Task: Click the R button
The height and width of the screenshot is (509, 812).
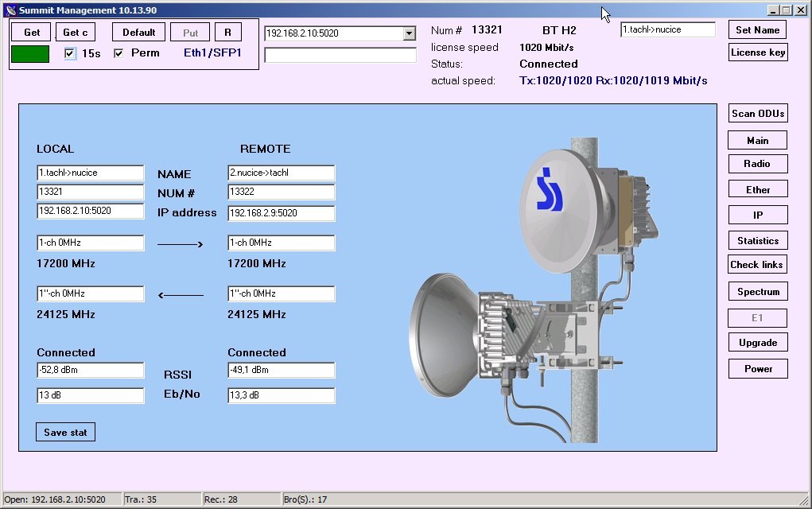Action: pos(227,33)
